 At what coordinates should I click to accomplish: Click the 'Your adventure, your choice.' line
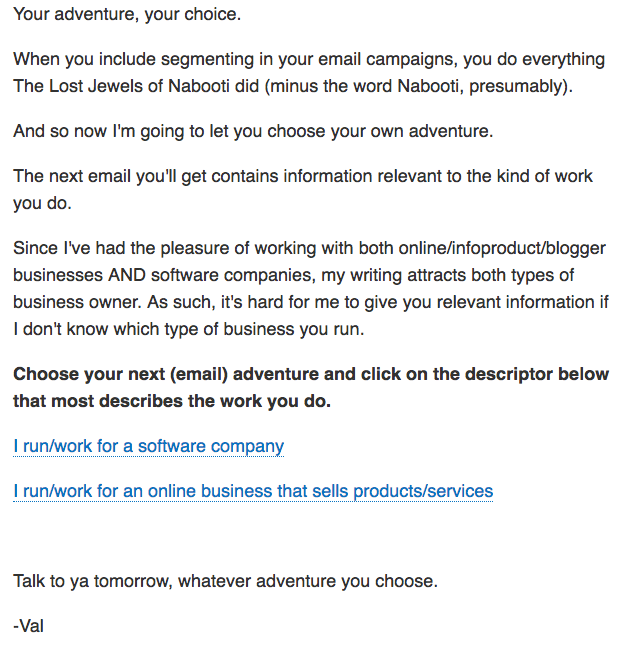coord(127,16)
